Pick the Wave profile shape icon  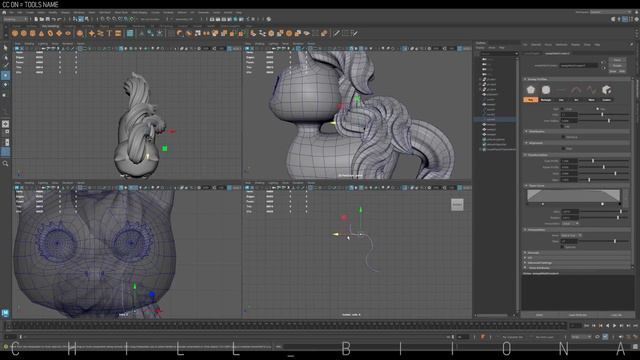591,90
